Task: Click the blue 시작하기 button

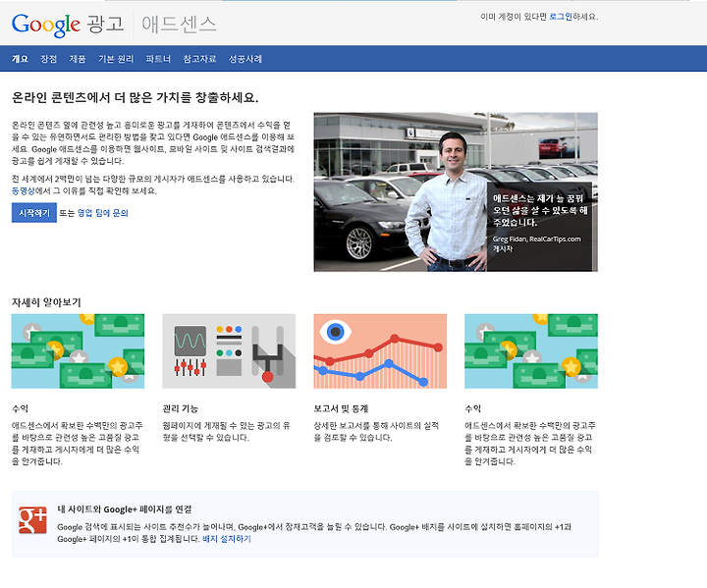Action: (34, 212)
